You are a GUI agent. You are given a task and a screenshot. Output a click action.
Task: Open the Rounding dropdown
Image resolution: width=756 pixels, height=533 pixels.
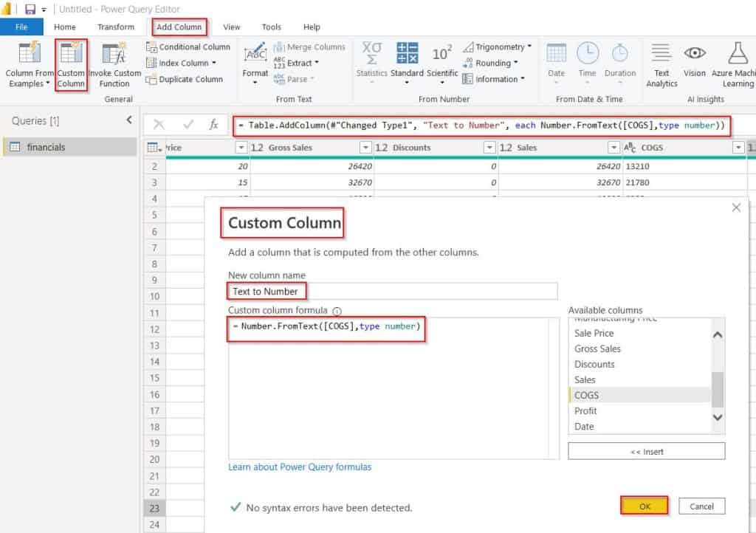(515, 63)
